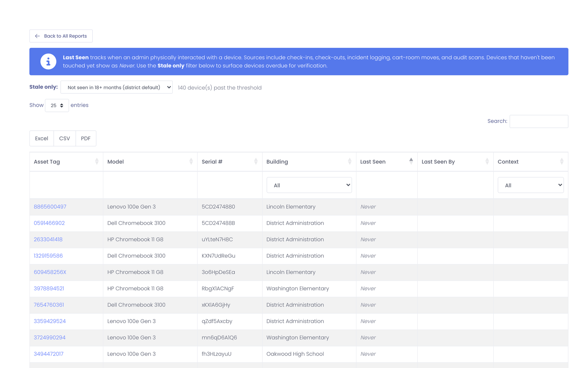Select serial number xKXIA6GjHy

point(216,305)
